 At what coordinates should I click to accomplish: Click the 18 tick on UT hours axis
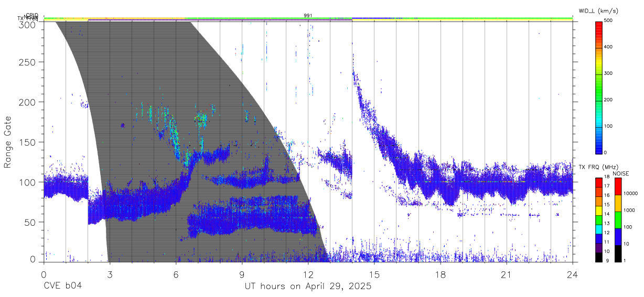pos(441,275)
